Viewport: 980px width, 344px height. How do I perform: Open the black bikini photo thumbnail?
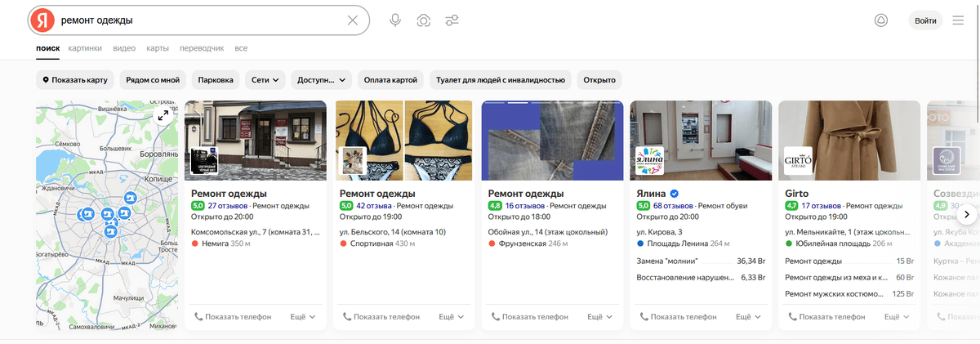[405, 140]
